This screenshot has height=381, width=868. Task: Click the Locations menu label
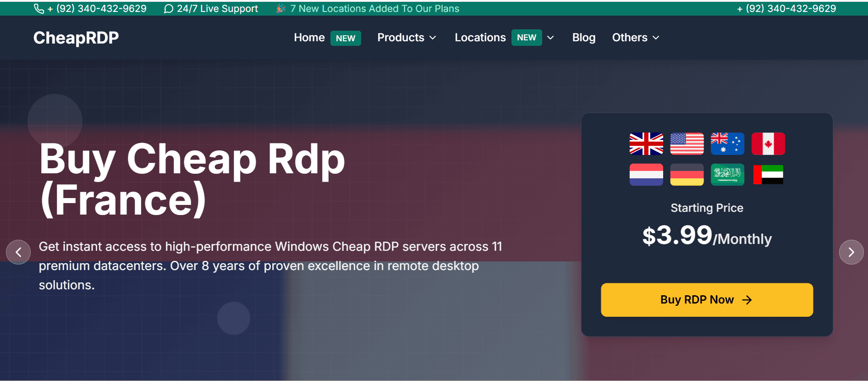480,38
